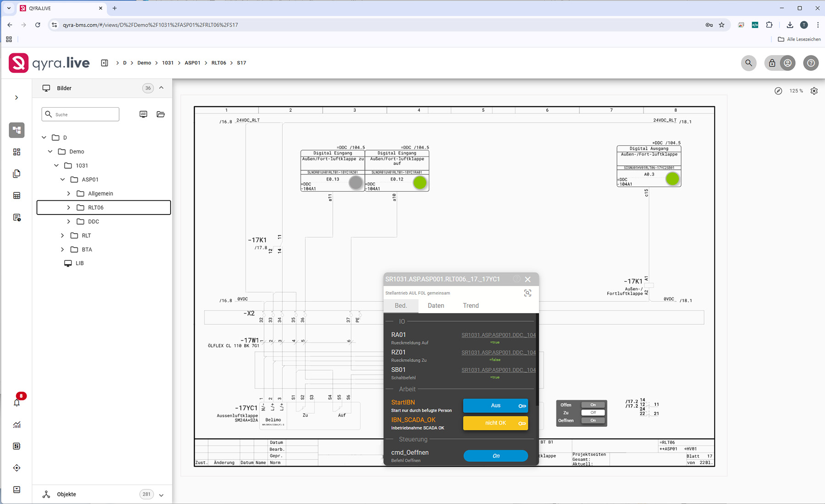Screen dimensions: 825x504
Task: Expand the Objekte panel section
Action: pyautogui.click(x=161, y=495)
